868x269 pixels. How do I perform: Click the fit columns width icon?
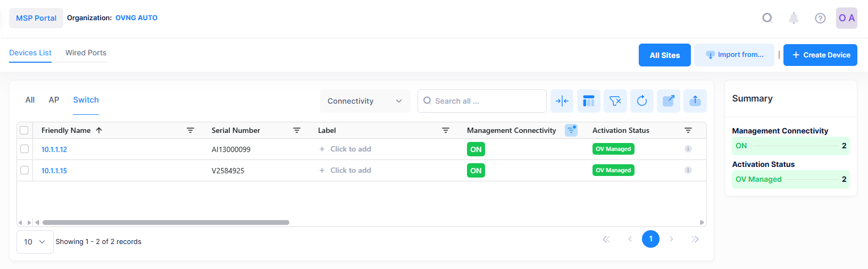[562, 101]
